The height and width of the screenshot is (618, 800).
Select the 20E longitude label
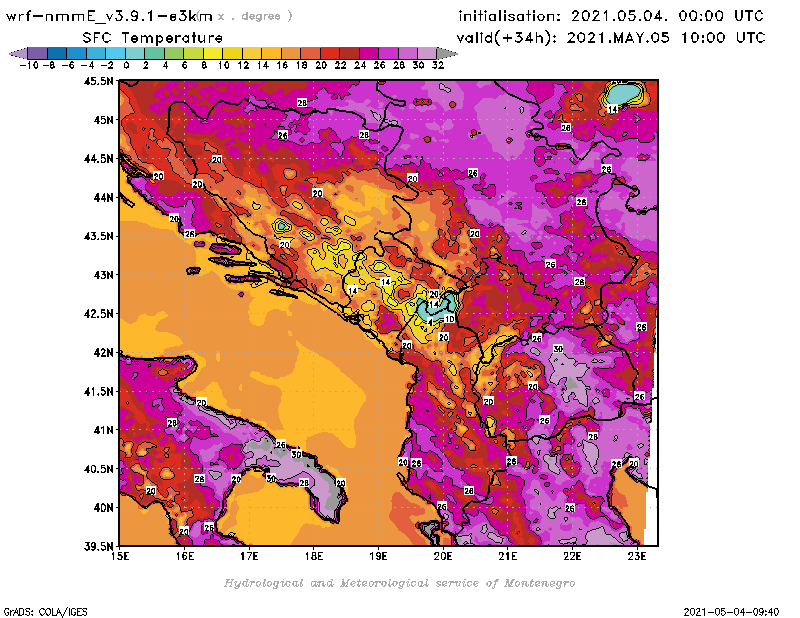click(x=443, y=556)
